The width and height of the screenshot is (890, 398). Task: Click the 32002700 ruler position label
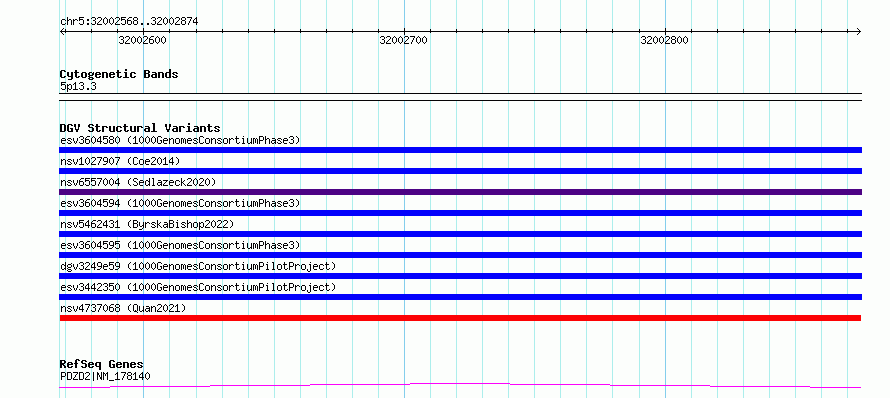(404, 40)
